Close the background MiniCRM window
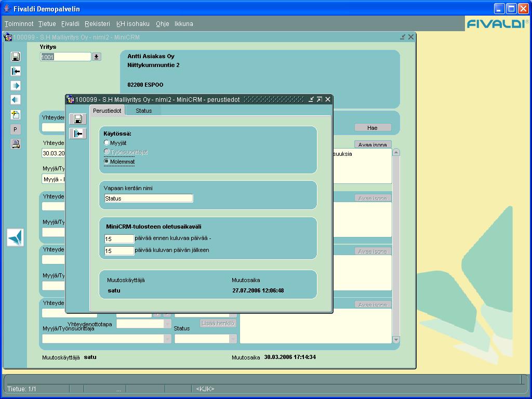Viewport: 532px width, 399px height. pyautogui.click(x=411, y=37)
